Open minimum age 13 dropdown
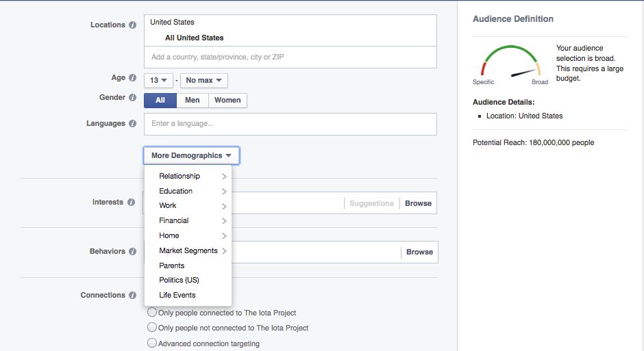The image size is (644, 351). click(x=158, y=80)
